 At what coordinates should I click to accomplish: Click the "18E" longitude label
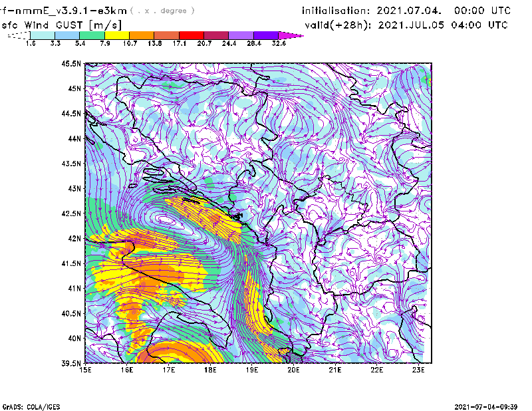210,370
